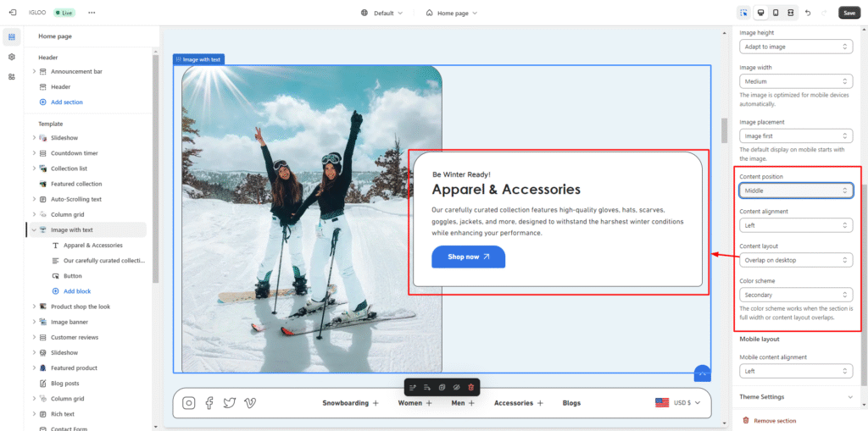Switch to mobile preview icon

(x=775, y=13)
